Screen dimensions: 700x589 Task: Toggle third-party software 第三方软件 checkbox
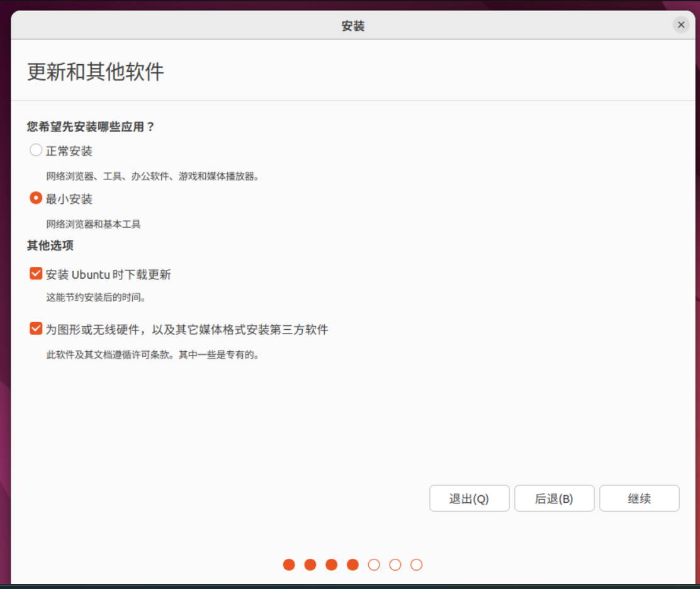(36, 329)
